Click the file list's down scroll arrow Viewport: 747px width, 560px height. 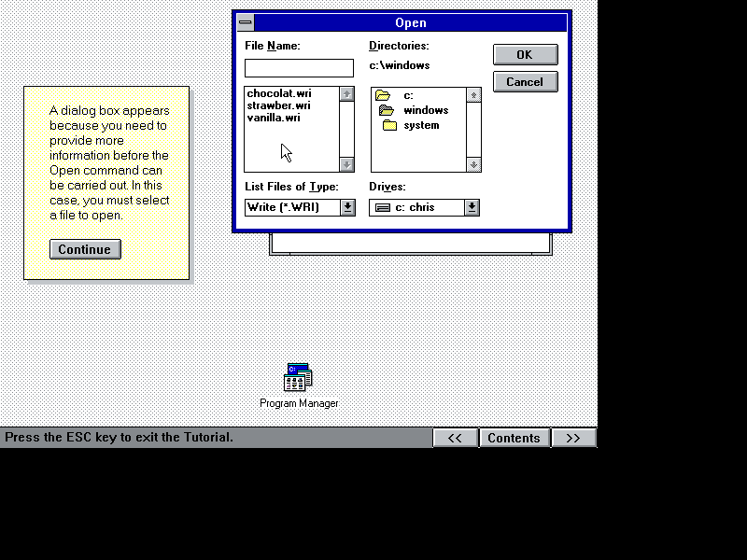point(346,165)
